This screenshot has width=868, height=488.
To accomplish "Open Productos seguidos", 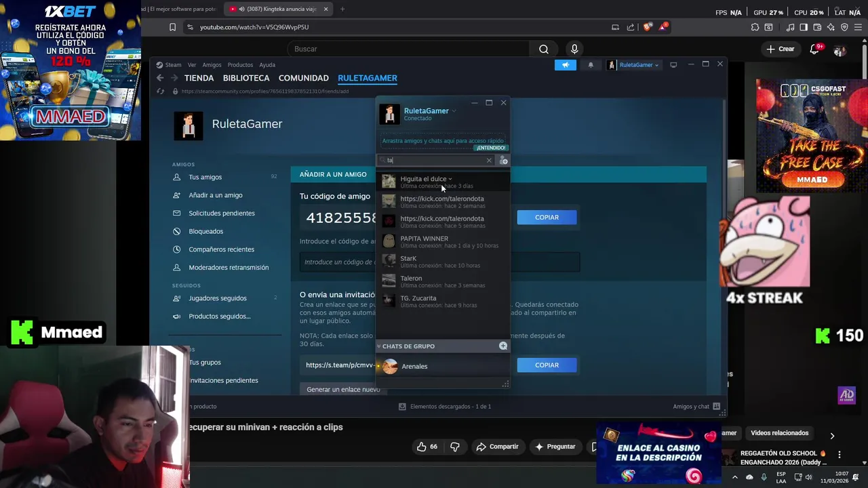I will 220,317.
